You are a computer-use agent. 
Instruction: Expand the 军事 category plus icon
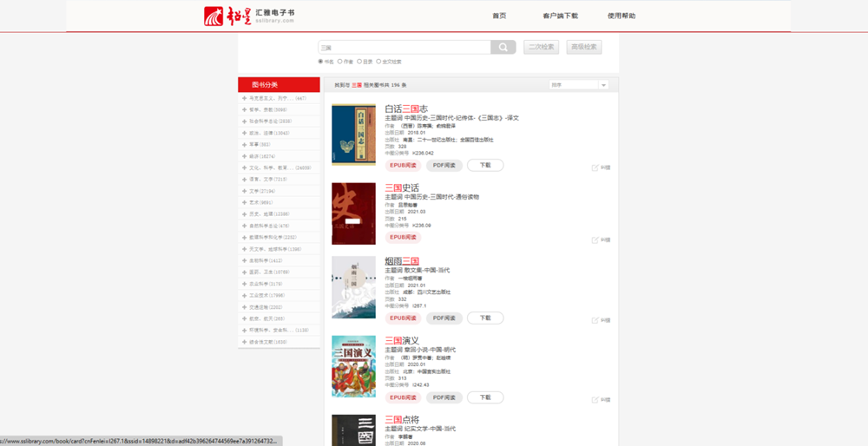pyautogui.click(x=244, y=144)
